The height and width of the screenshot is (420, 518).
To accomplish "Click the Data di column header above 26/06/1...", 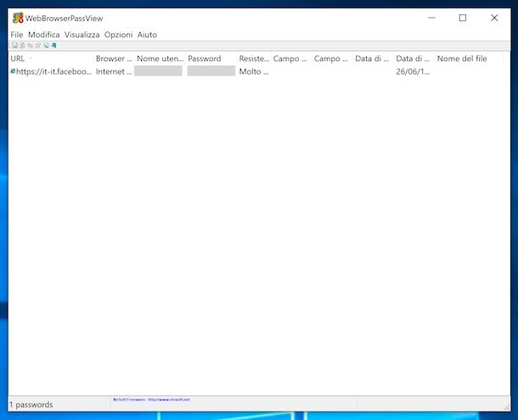I will 414,59.
